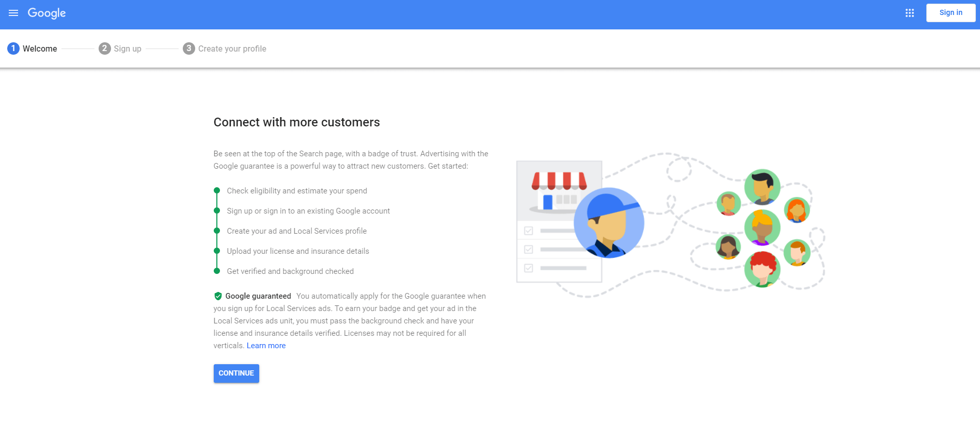The image size is (980, 423).
Task: Open the hamburger main menu
Action: pos(13,13)
